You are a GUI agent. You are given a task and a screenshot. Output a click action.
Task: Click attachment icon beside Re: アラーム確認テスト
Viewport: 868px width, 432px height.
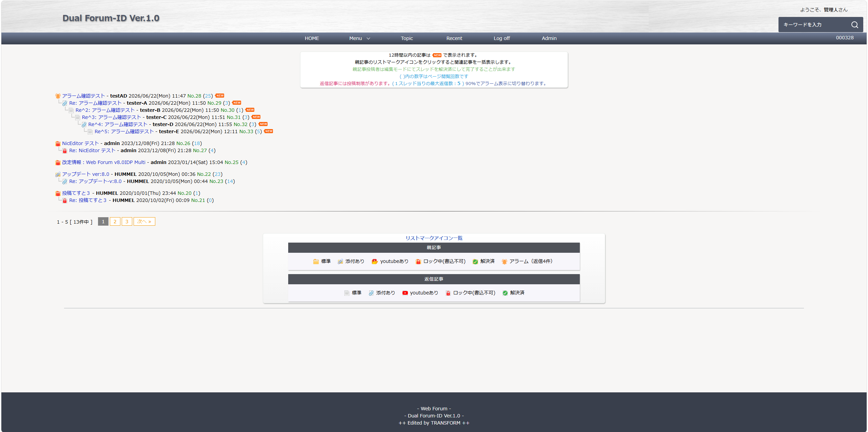click(x=65, y=103)
